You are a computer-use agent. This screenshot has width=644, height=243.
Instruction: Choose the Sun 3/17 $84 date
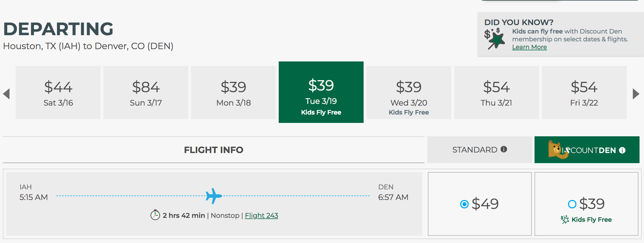point(146,93)
